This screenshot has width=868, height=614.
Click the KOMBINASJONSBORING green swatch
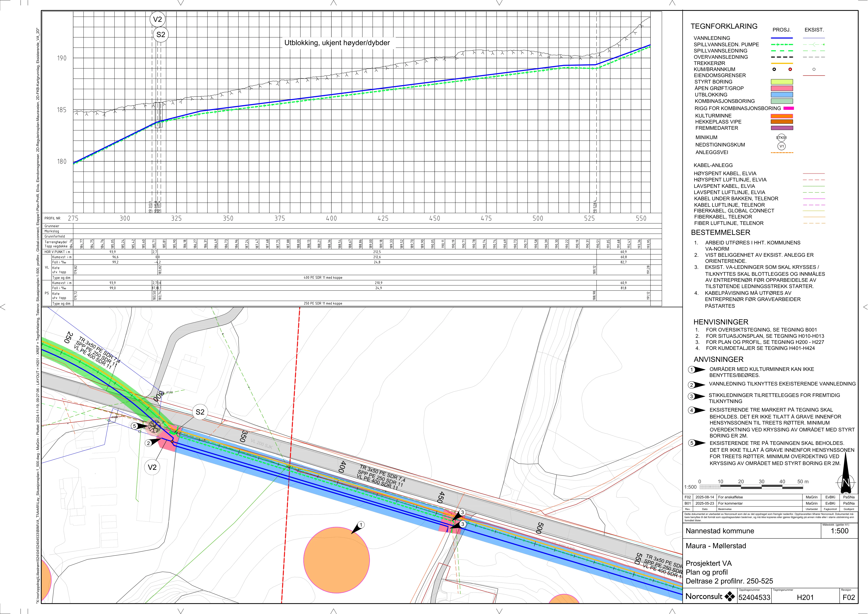(x=782, y=101)
